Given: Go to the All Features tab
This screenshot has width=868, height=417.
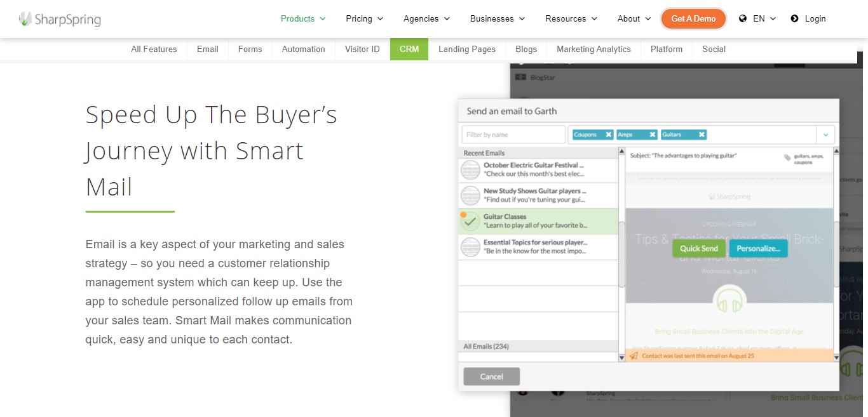Looking at the screenshot, I should 154,49.
